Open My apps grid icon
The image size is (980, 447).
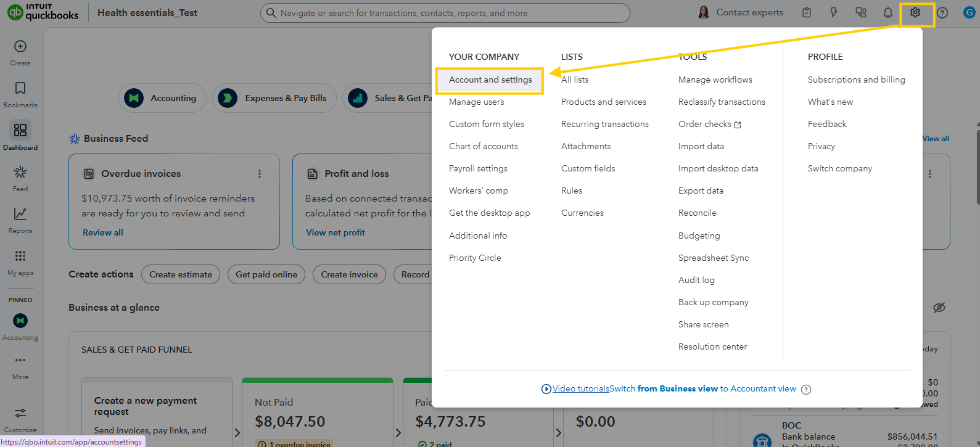(x=20, y=256)
